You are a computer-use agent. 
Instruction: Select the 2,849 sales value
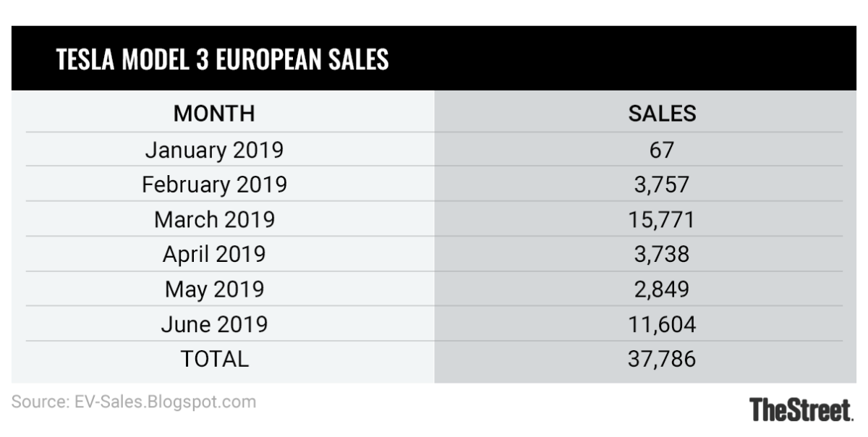[x=662, y=289]
